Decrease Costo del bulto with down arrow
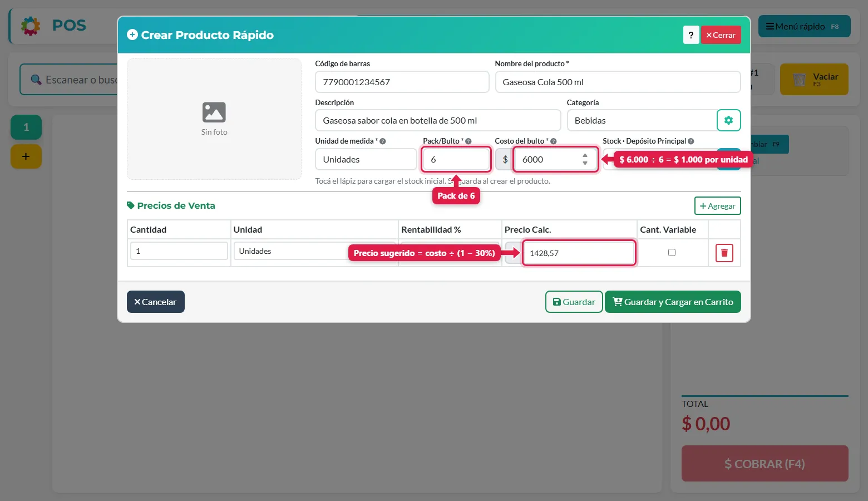Viewport: 868px width, 501px height. pos(585,163)
